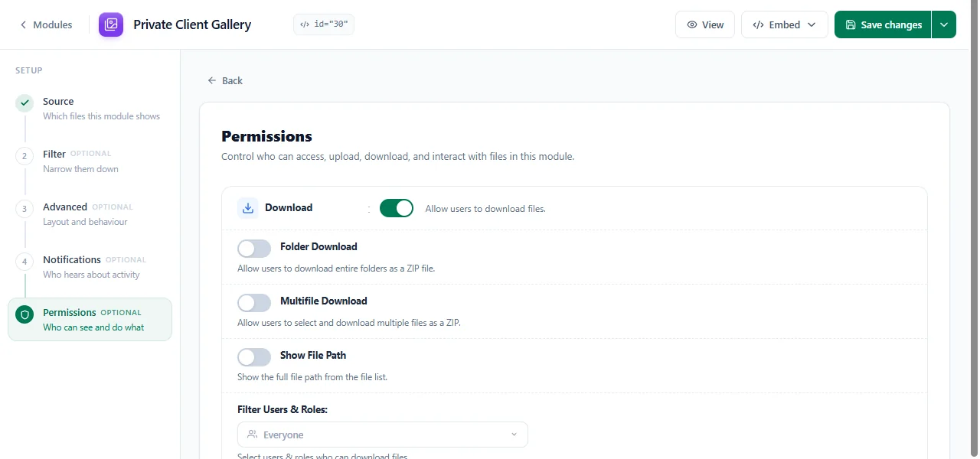The image size is (980, 459).
Task: Click the Modules back link
Action: point(46,24)
